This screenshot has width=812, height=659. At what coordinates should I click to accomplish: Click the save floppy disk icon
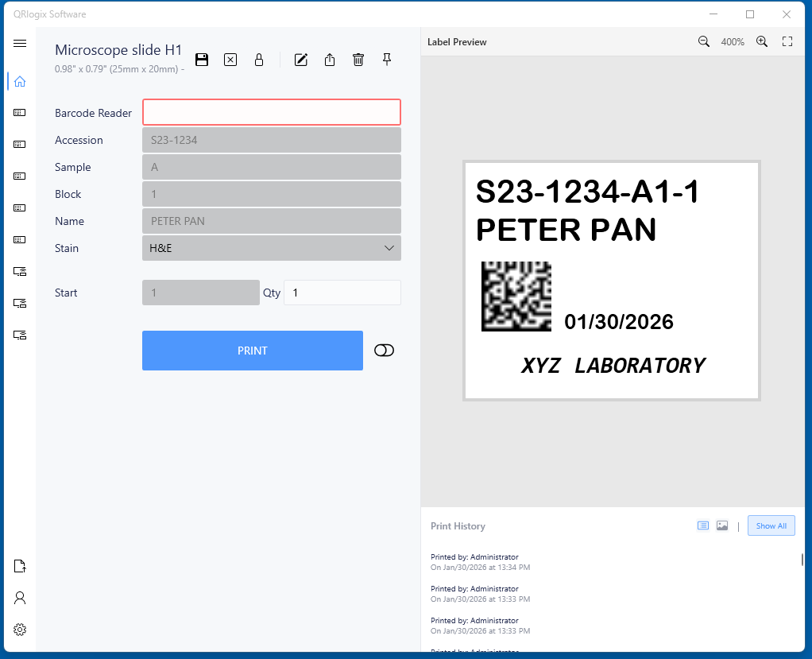(202, 60)
